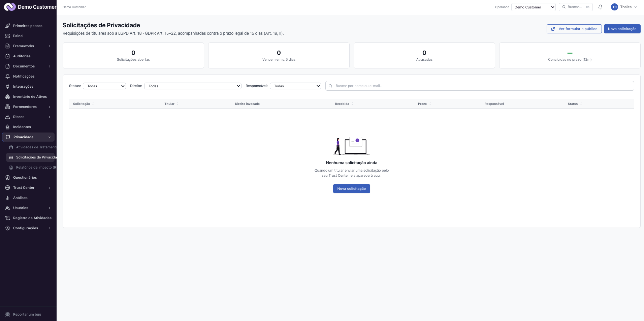The image size is (644, 321).
Task: Click Nova solicitação button in empty state
Action: point(351,189)
